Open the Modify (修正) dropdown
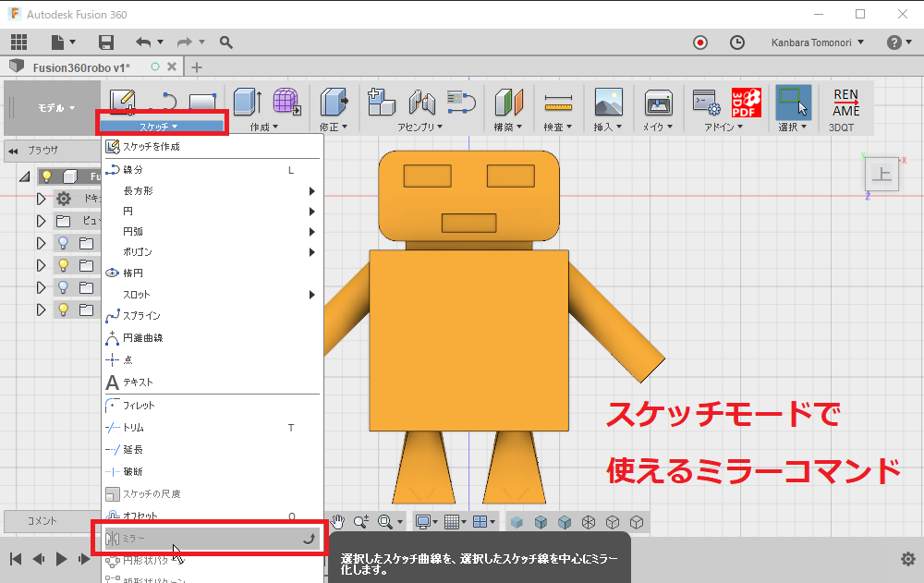The width and height of the screenshot is (924, 583). pos(334,127)
